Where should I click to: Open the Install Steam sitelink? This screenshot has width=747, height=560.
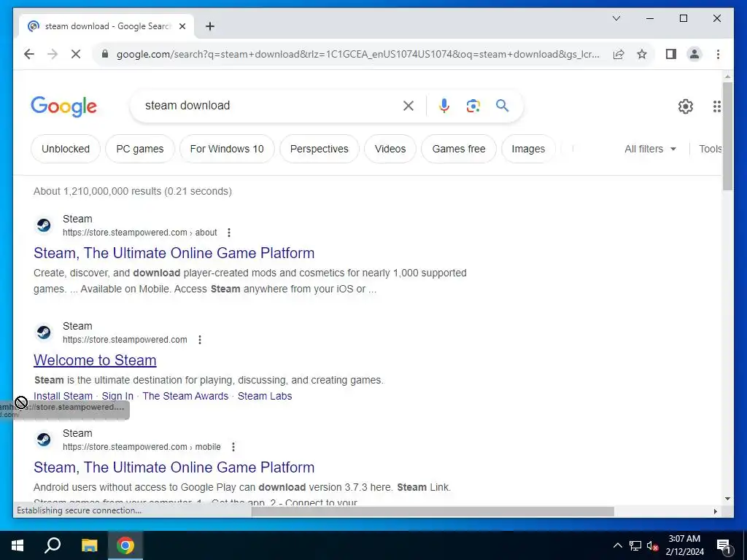(x=63, y=396)
